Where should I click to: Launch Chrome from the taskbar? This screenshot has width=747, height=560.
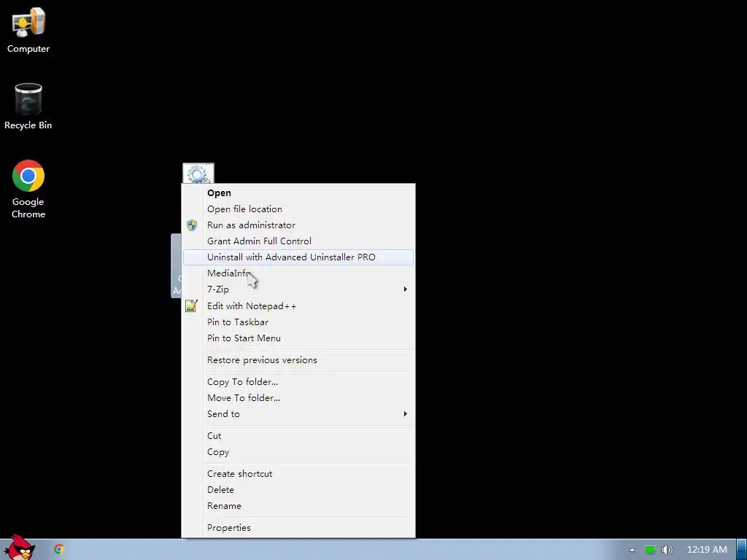coord(59,549)
